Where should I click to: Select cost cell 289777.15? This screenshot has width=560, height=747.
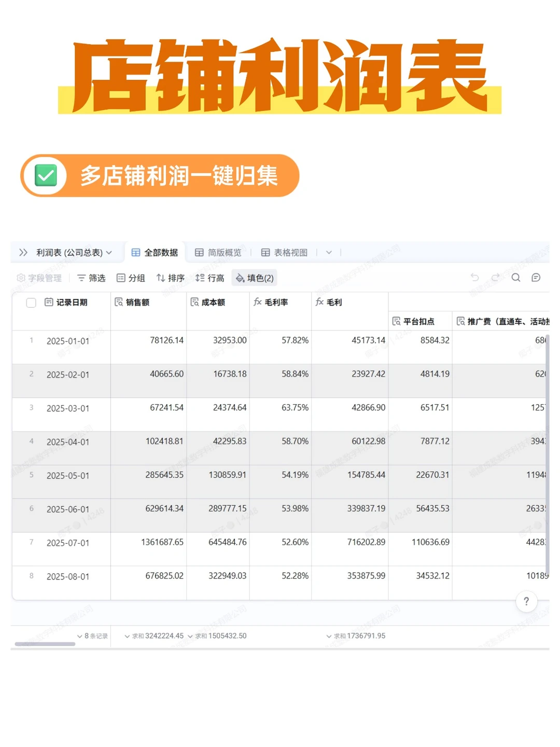218,516
